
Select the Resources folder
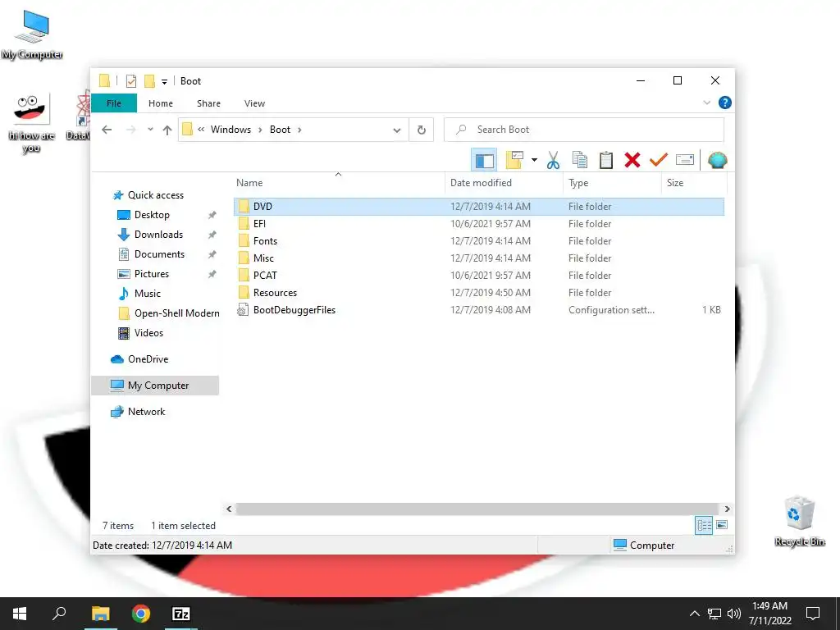point(479,293)
